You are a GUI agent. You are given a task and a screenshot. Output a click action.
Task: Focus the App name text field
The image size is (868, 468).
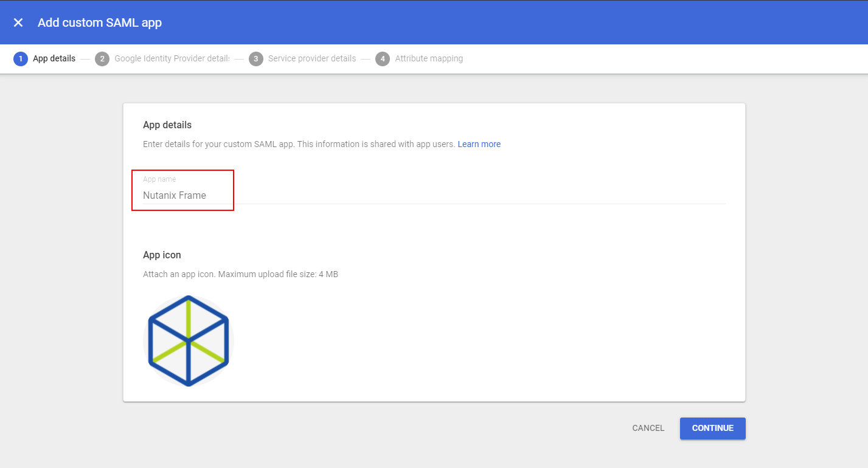point(426,195)
